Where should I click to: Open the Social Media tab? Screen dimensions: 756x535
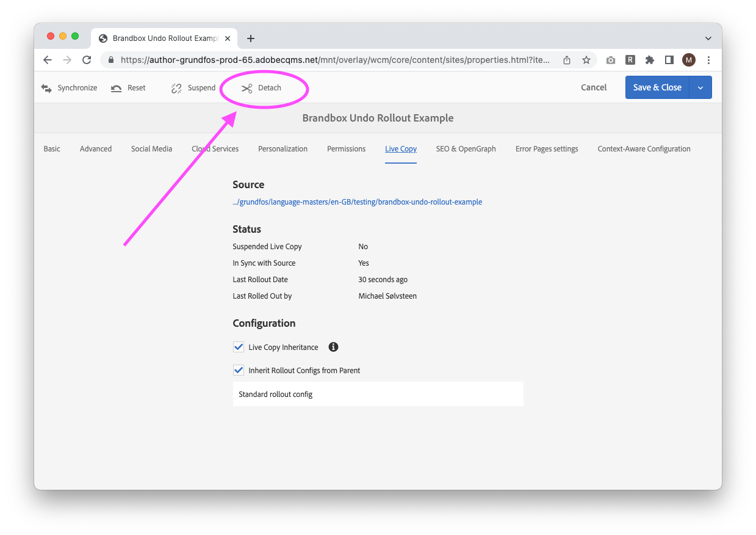click(151, 148)
